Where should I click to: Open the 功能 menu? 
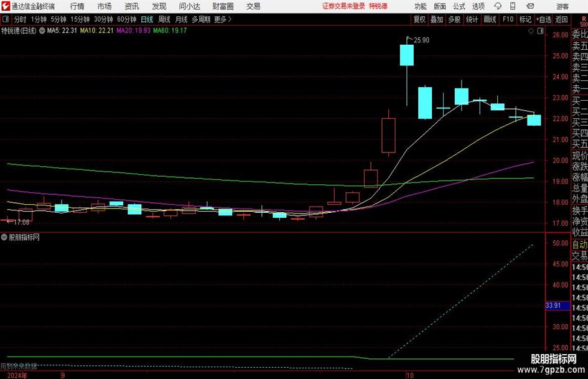tap(421, 6)
